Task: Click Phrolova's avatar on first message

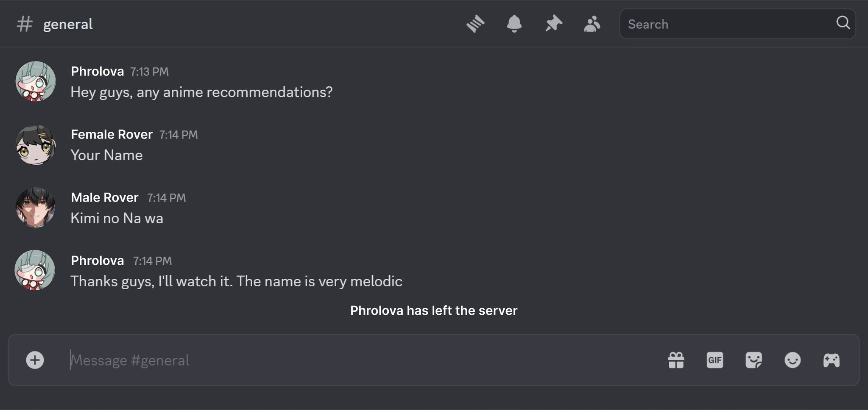Action: click(36, 81)
